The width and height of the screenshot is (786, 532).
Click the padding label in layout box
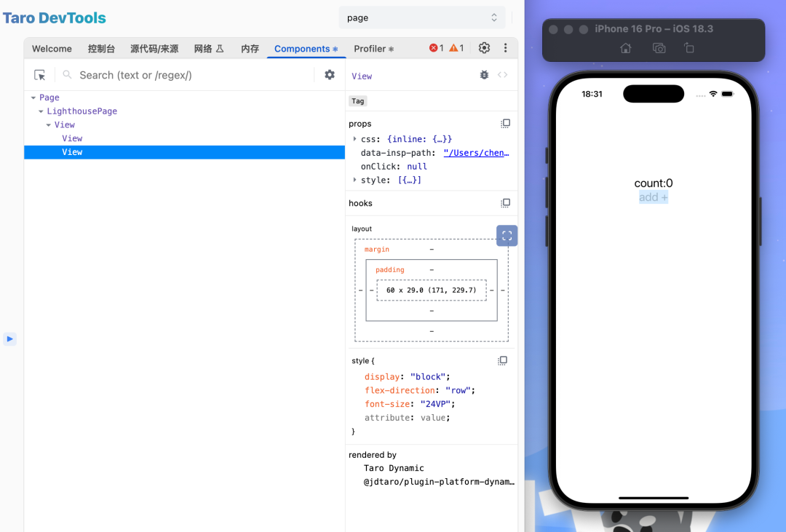389,270
